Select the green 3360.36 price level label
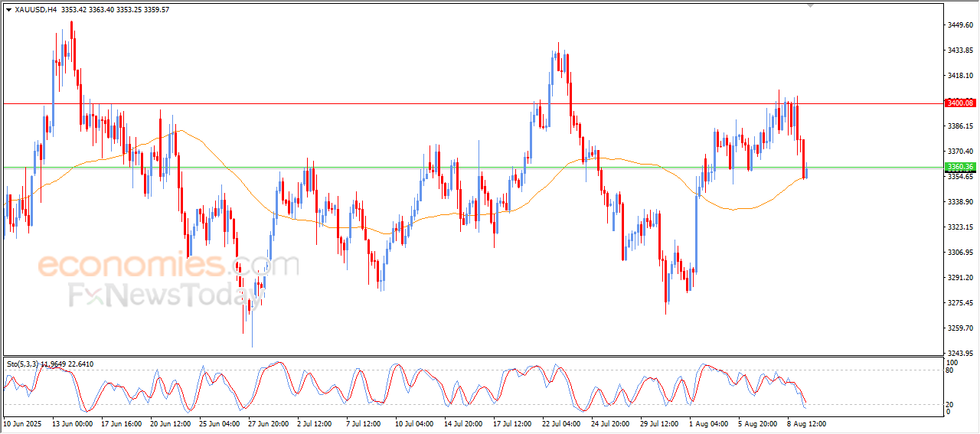 (959, 167)
